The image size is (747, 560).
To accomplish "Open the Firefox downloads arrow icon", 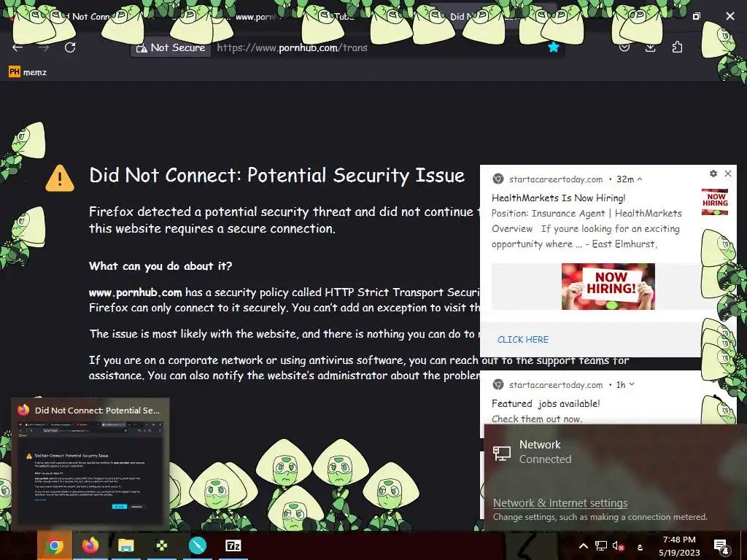I will 650,47.
